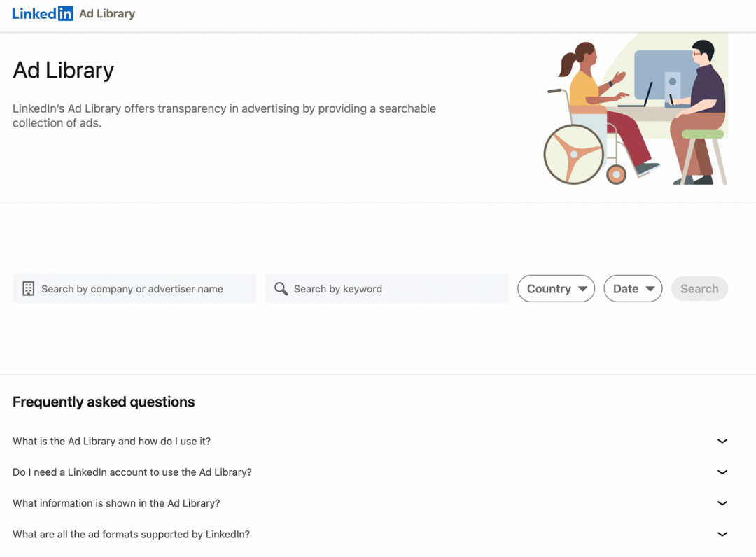Viewport: 756px width, 557px height.
Task: Click the building icon in the company search box
Action: [x=29, y=288]
